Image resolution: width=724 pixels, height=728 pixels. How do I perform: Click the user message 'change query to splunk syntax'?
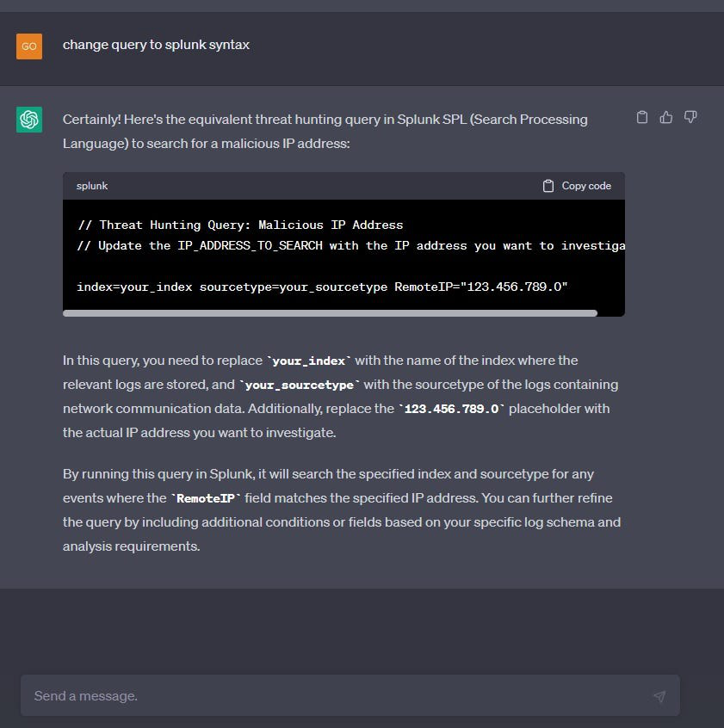pyautogui.click(x=156, y=45)
